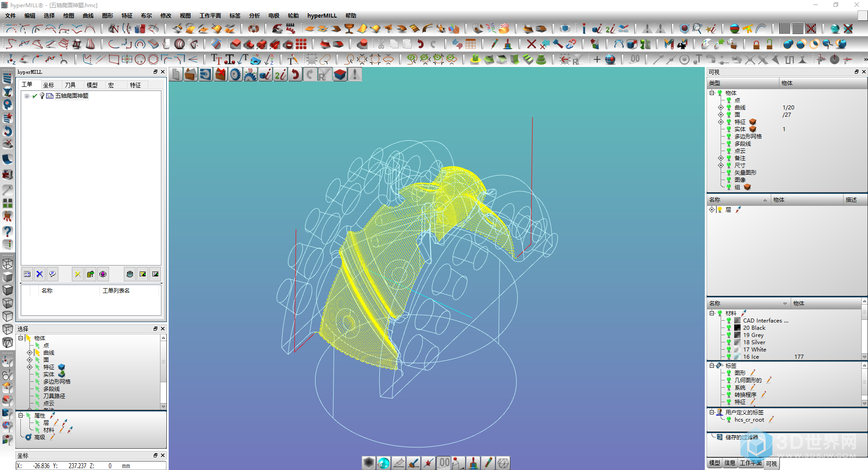
Task: Click the sphere shape tool icon
Action: 179,44
